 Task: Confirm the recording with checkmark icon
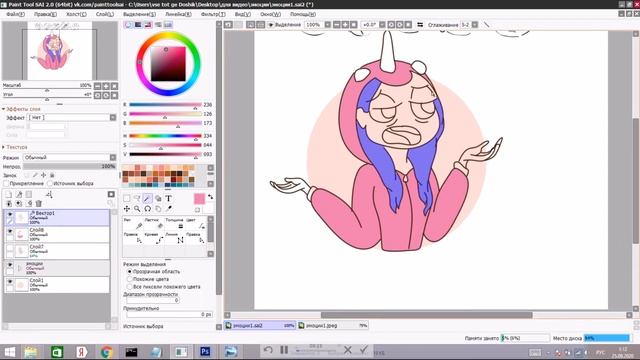(364, 350)
